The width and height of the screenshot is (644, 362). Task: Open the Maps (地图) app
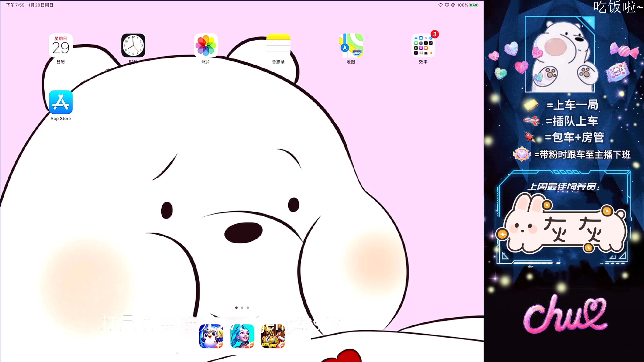(x=351, y=46)
